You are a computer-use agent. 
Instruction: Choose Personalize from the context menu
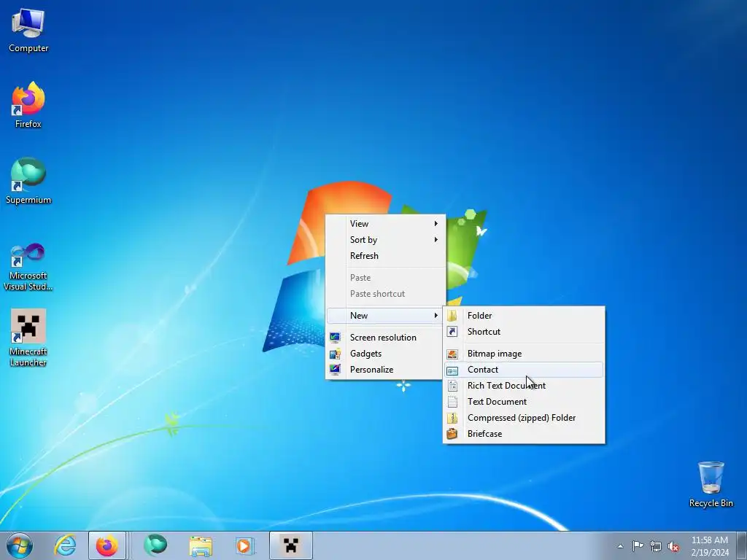click(385, 370)
